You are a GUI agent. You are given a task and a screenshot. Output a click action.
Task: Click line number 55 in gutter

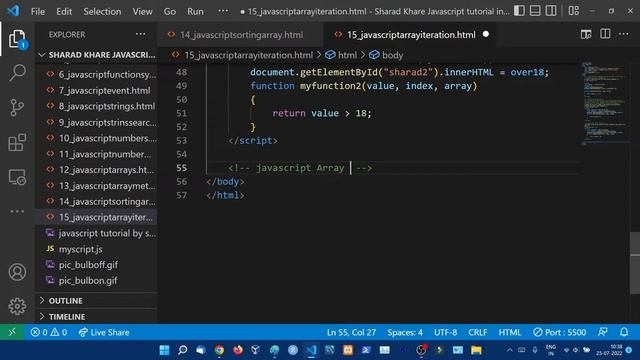coord(181,168)
